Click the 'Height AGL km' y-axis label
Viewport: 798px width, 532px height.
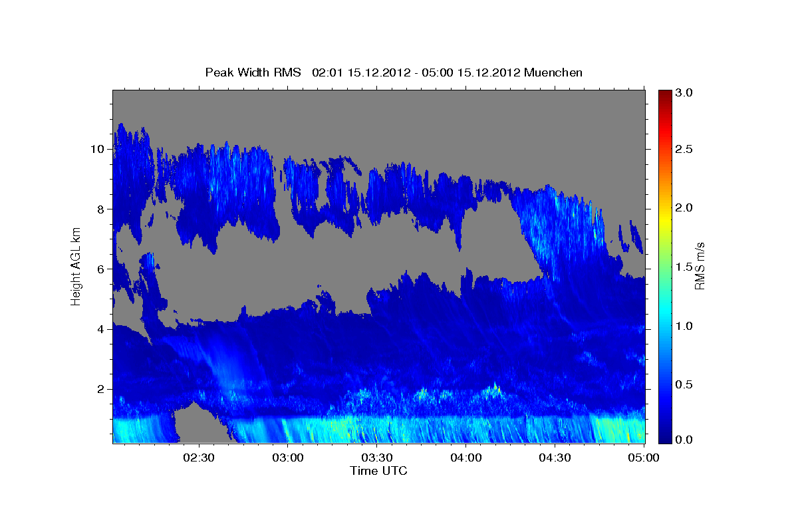click(76, 266)
